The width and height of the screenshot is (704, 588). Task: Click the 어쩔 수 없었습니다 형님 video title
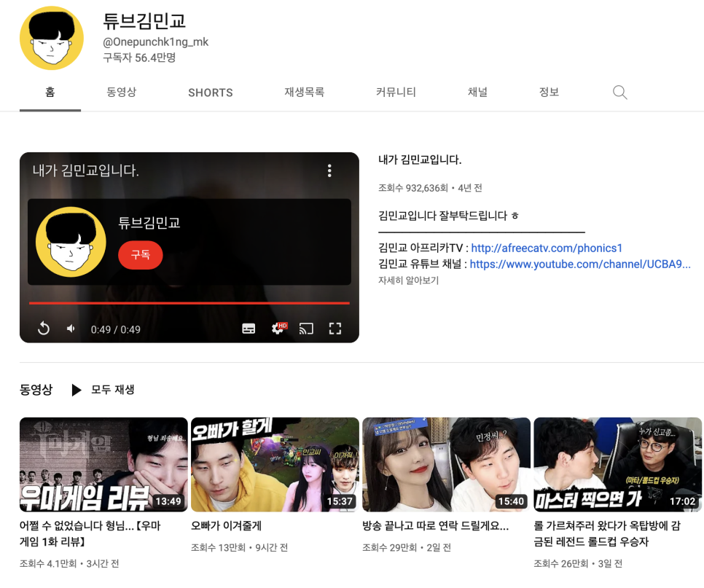[x=90, y=533]
